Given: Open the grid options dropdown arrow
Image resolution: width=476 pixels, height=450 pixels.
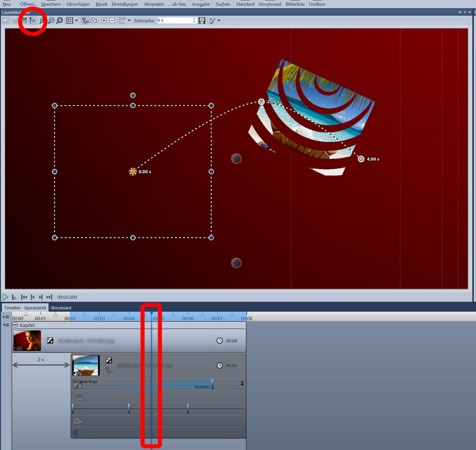Looking at the screenshot, I should tap(76, 20).
